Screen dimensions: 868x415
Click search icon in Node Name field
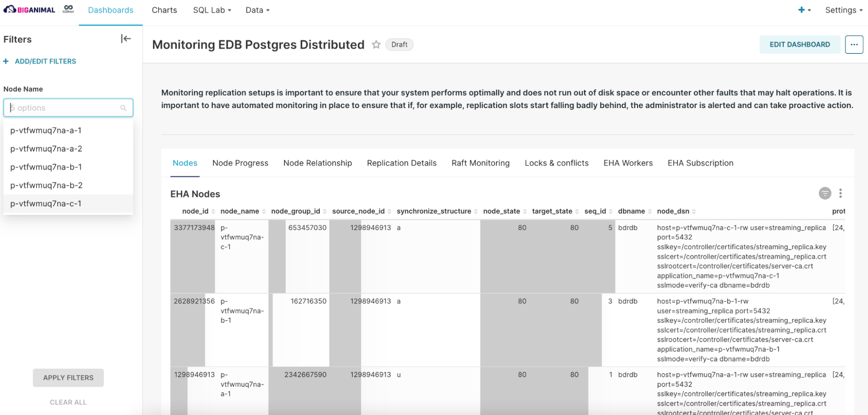coord(123,108)
